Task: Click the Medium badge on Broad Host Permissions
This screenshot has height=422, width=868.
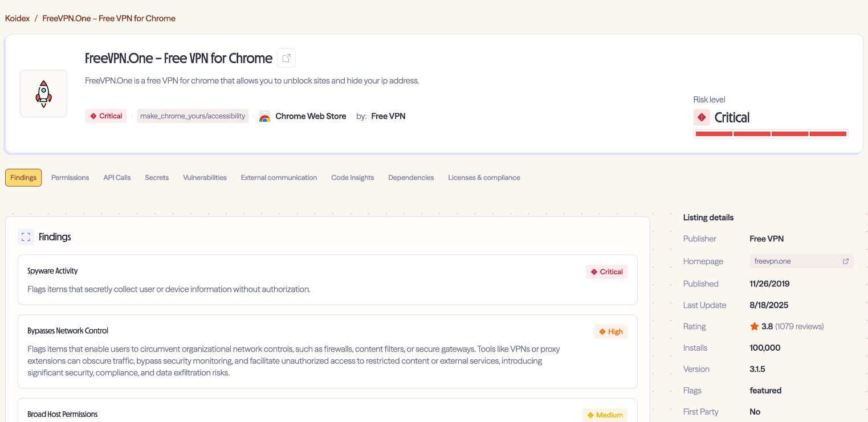Action: click(605, 415)
